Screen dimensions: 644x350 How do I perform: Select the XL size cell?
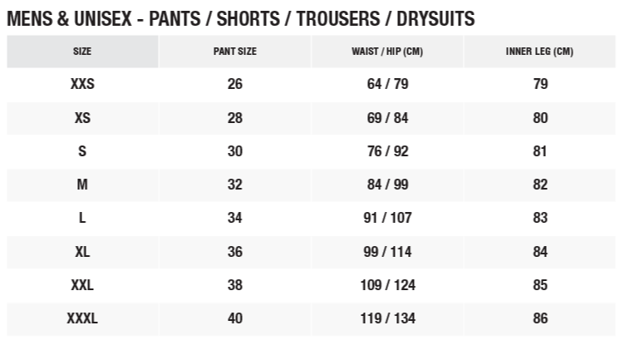[x=82, y=252]
